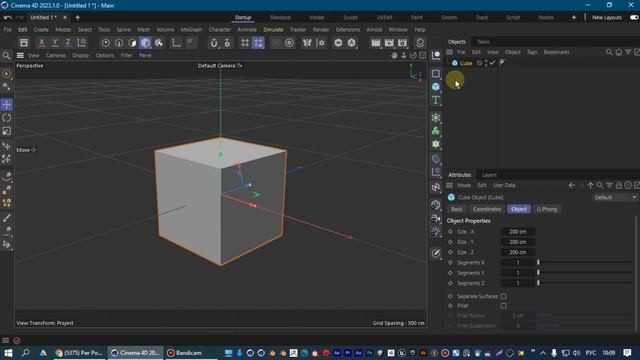Toggle Cube enable green checkmark
Image resolution: width=640 pixels, height=360 pixels.
(492, 62)
